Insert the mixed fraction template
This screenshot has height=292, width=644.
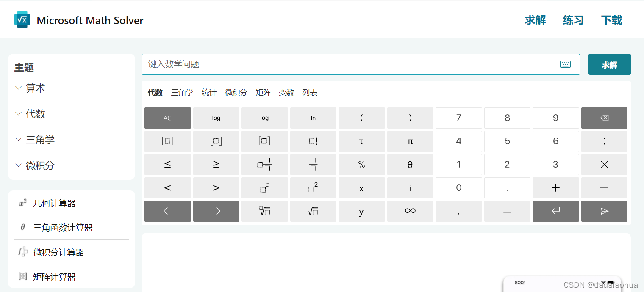pos(265,165)
